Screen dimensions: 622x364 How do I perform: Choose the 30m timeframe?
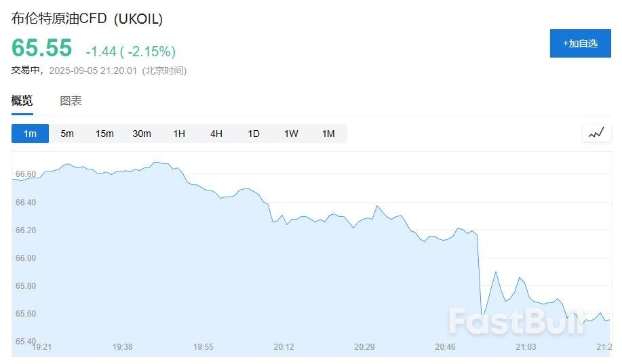click(142, 134)
